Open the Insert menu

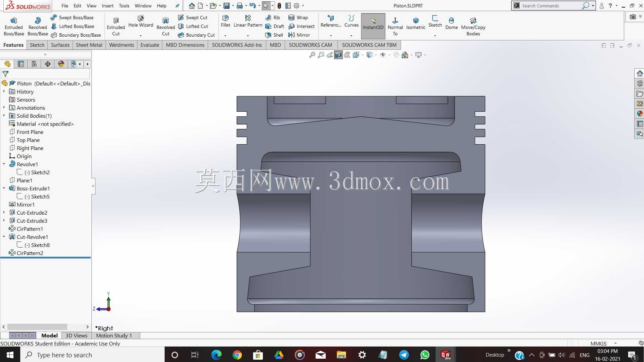point(108,6)
